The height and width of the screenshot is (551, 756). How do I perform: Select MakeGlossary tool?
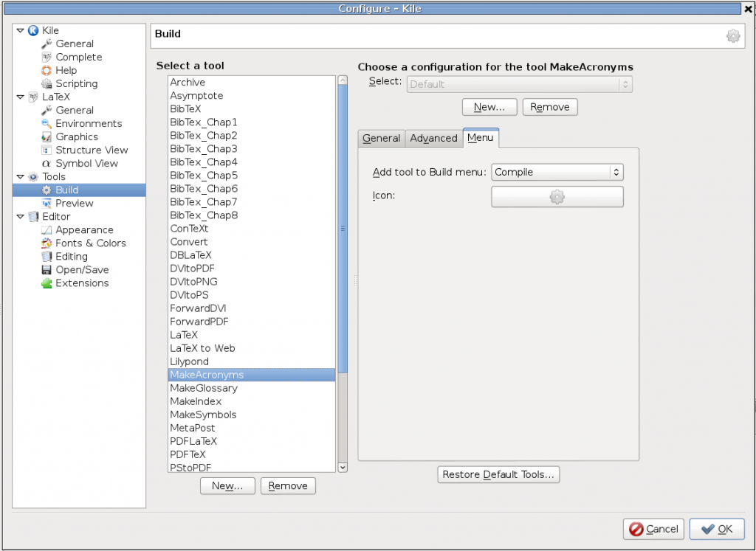point(251,388)
